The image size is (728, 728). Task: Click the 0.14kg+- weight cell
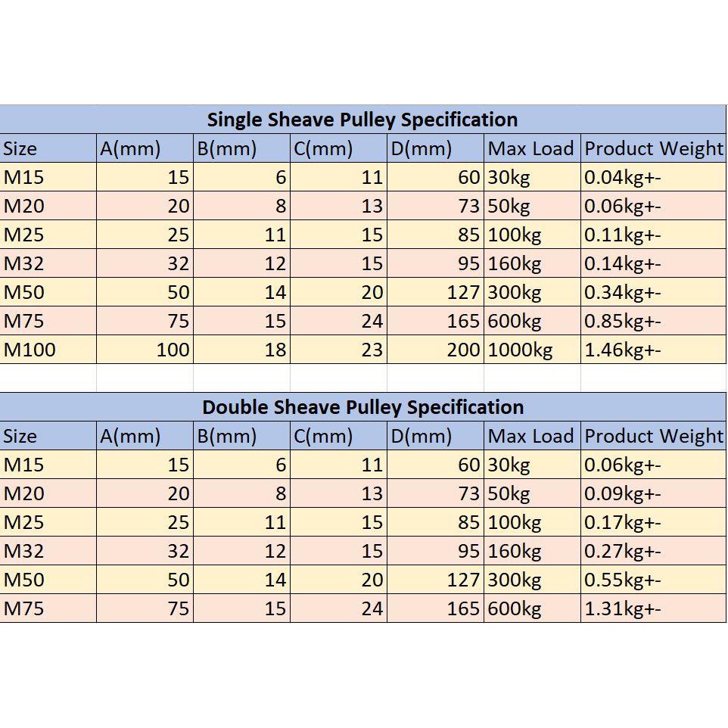(x=653, y=263)
